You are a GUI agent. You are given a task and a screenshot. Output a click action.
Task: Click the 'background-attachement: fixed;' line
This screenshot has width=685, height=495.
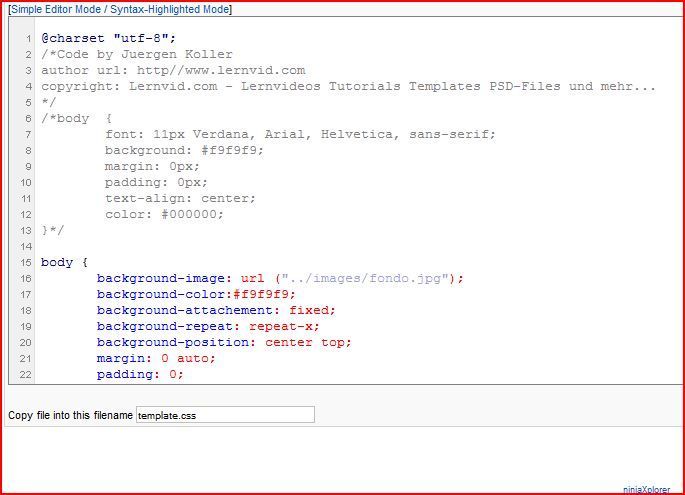pyautogui.click(x=216, y=311)
